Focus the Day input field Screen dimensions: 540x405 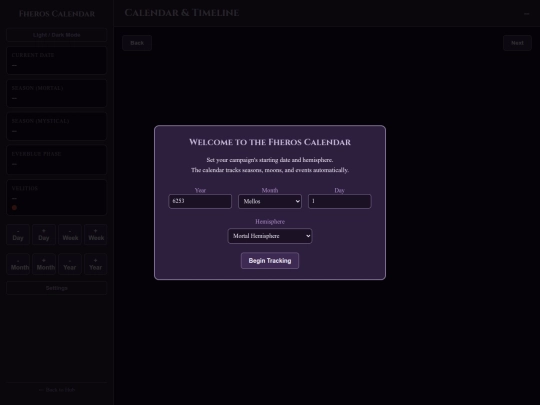point(340,201)
